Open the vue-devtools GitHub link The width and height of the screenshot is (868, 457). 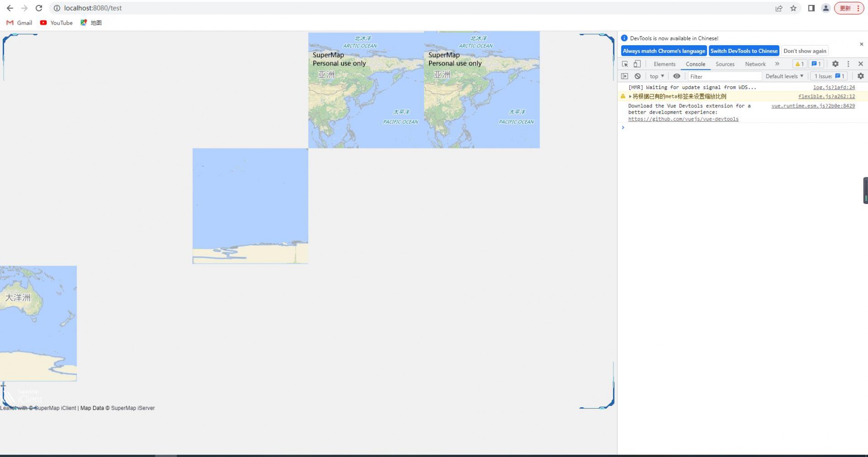coord(683,119)
